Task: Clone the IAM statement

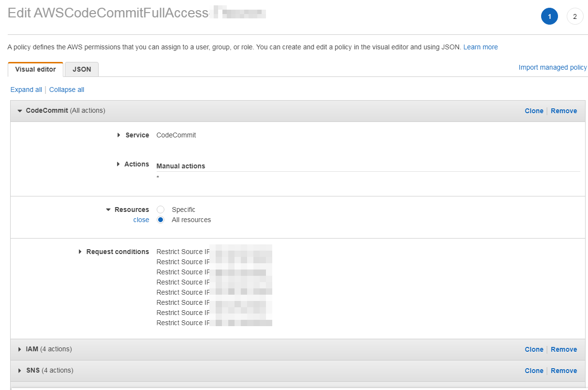Action: click(534, 349)
